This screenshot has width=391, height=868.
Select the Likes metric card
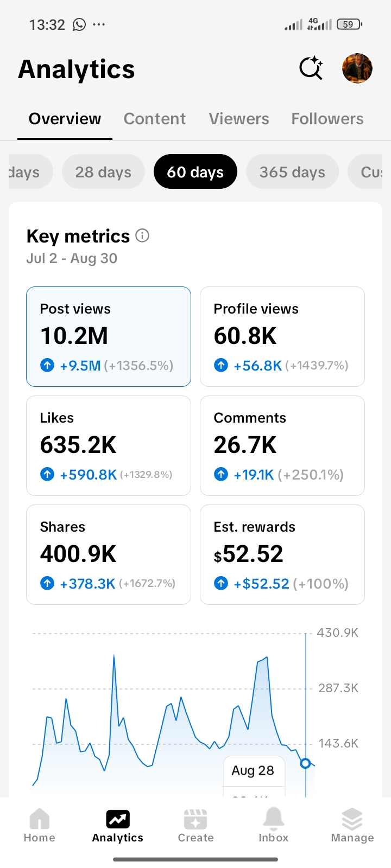point(109,445)
